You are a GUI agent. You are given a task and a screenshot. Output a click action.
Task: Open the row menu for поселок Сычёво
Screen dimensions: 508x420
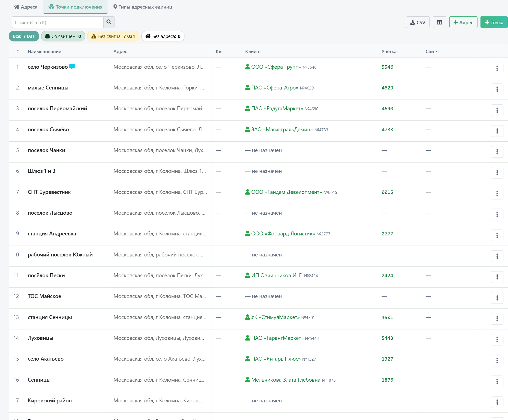coord(497,131)
